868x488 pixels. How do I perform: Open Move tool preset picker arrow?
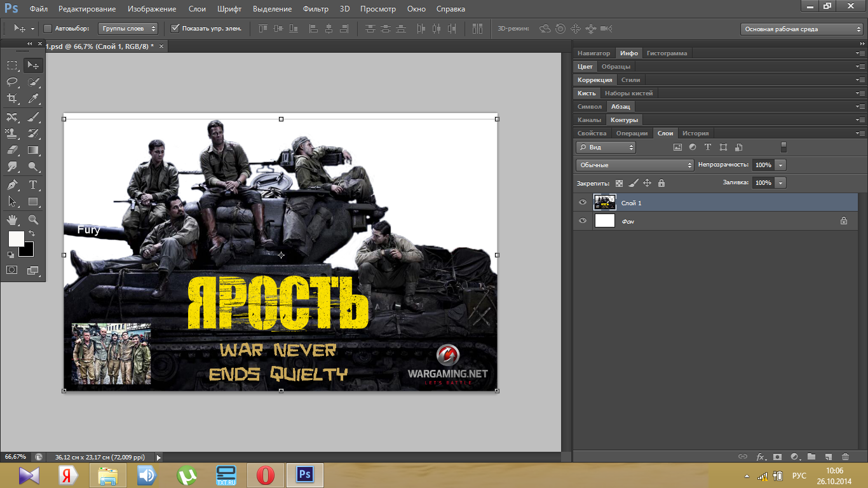point(32,29)
